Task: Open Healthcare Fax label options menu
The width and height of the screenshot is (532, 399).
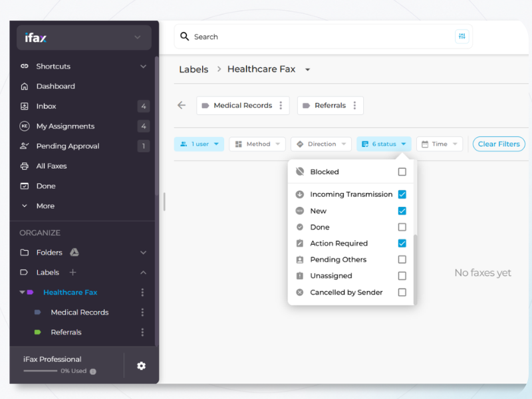Action: 142,292
